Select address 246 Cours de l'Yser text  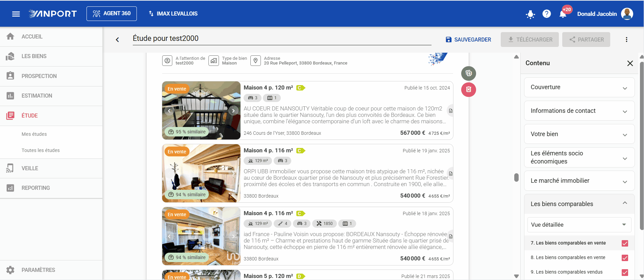pos(282,133)
